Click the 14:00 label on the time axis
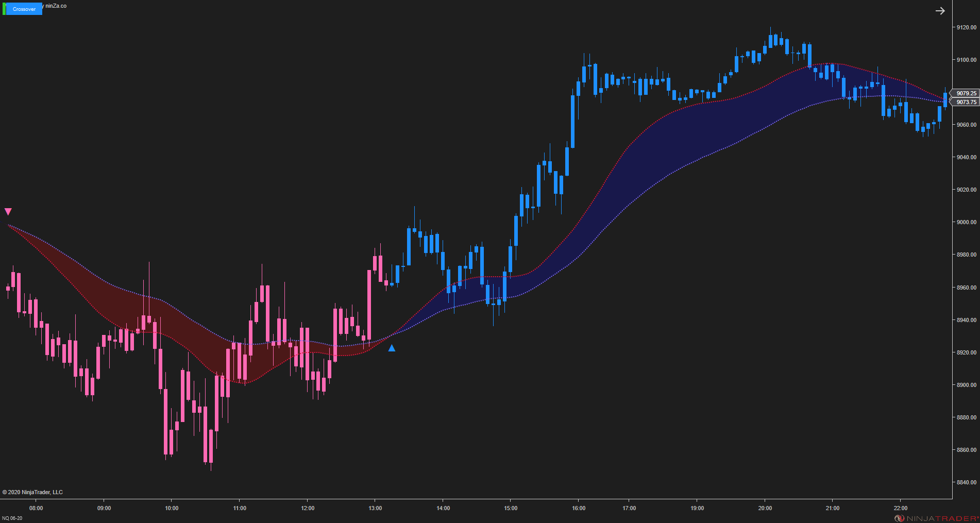The width and height of the screenshot is (980, 523). (x=442, y=508)
